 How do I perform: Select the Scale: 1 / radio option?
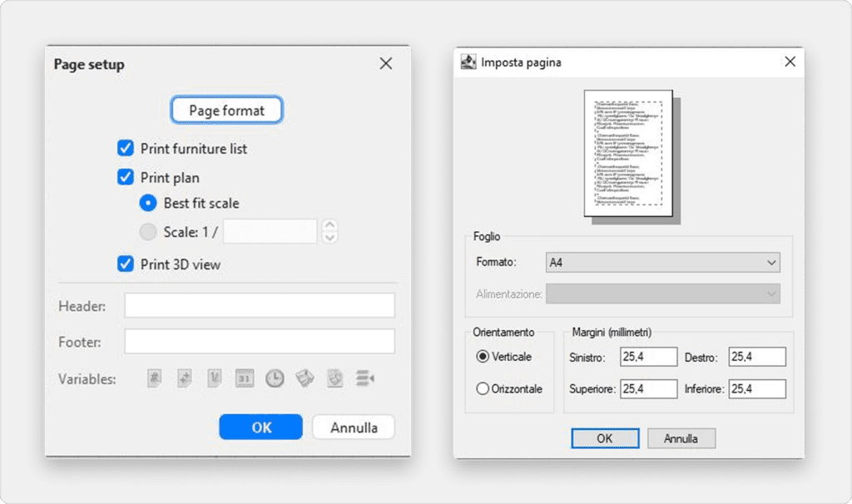[x=148, y=232]
